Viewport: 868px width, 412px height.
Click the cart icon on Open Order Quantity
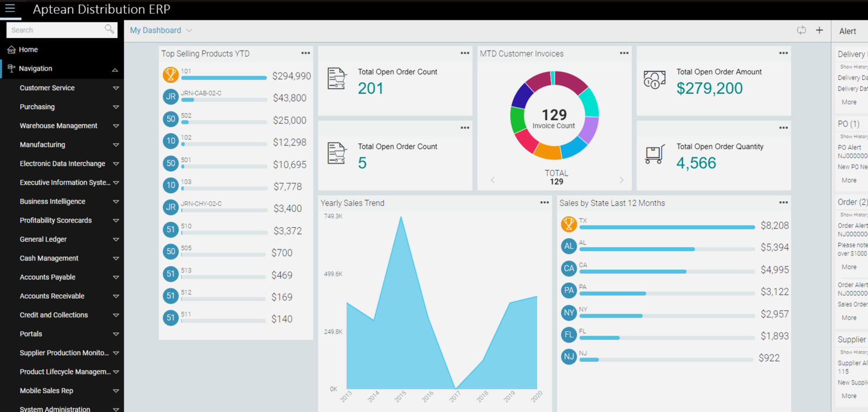(x=655, y=154)
